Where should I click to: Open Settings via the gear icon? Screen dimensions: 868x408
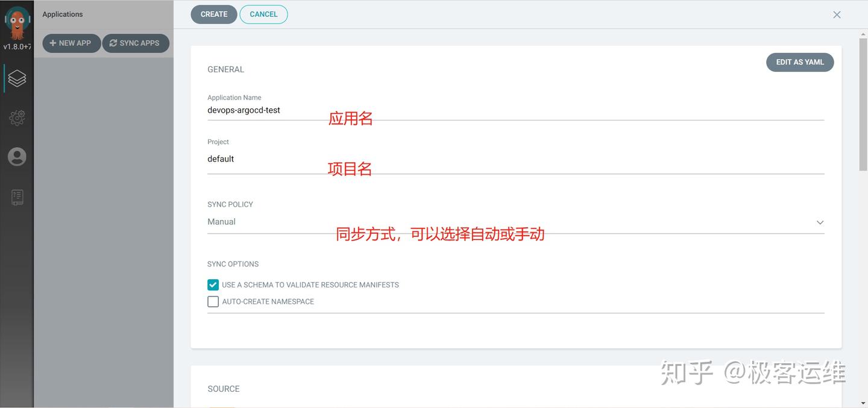coord(17,118)
